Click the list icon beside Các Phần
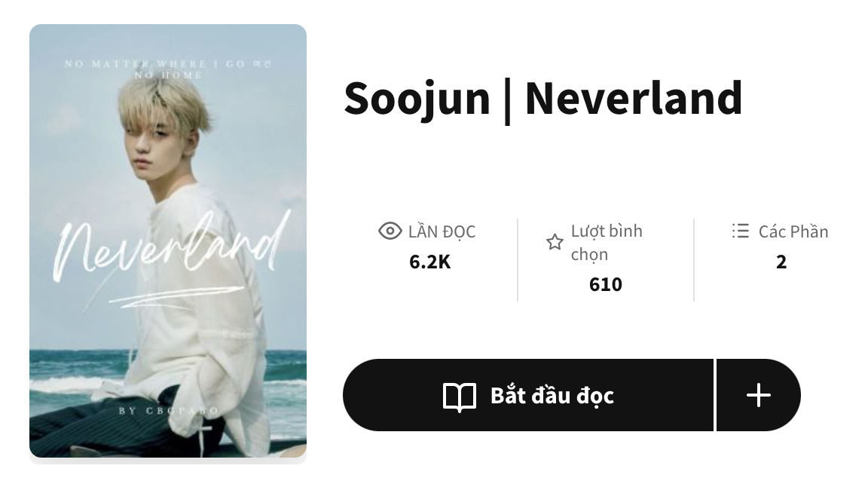Image resolution: width=868 pixels, height=484 pixels. click(740, 231)
